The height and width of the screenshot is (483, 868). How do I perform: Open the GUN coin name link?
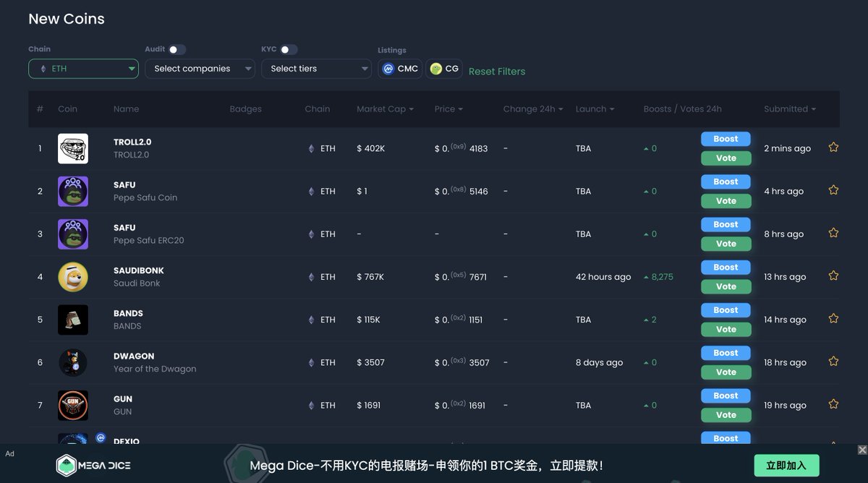point(123,398)
